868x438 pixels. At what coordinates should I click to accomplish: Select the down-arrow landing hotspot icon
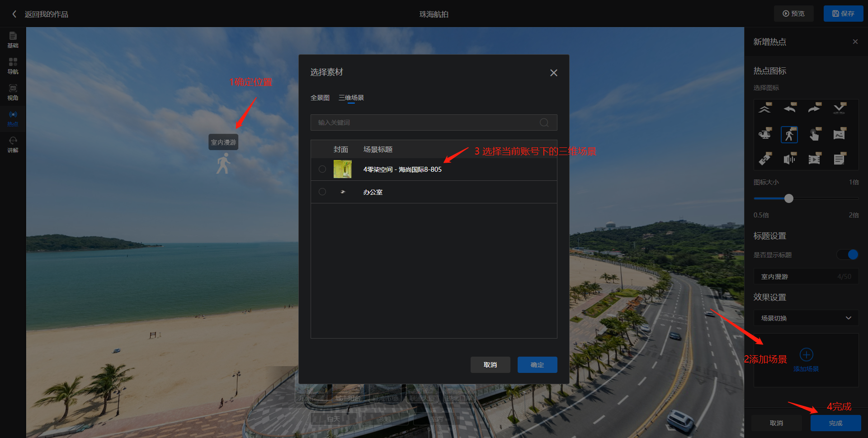(840, 108)
